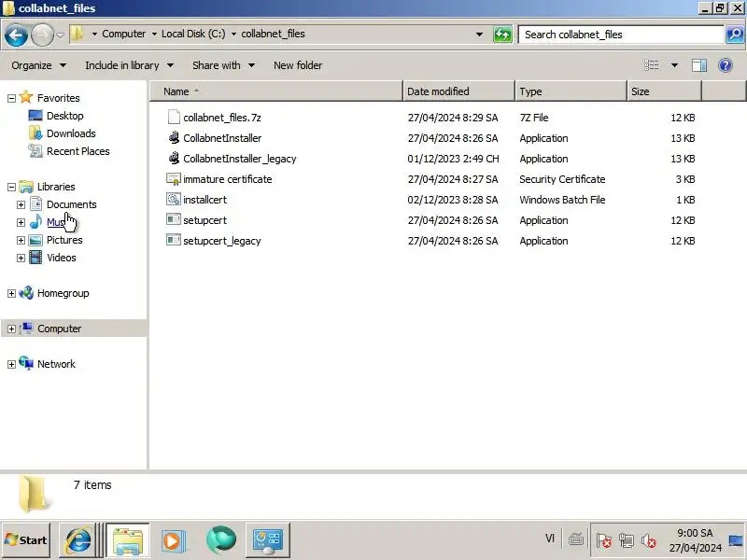
Task: Expand the Network node
Action: (11, 364)
